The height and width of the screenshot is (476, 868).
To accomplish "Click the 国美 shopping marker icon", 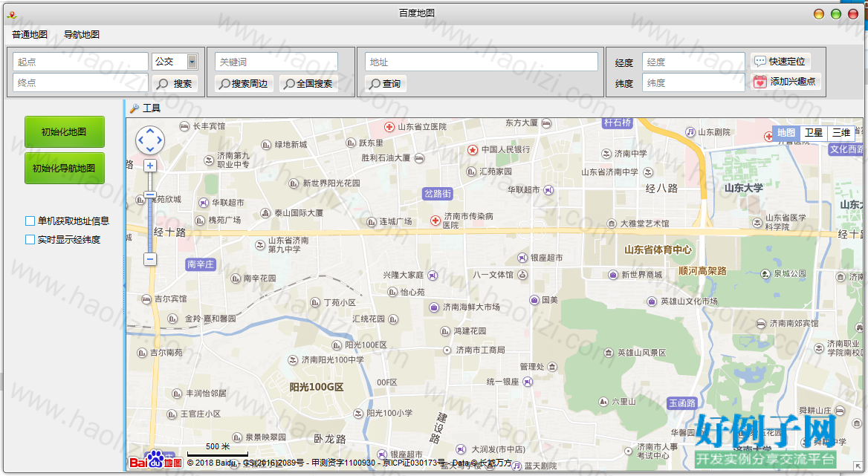I will (x=534, y=300).
